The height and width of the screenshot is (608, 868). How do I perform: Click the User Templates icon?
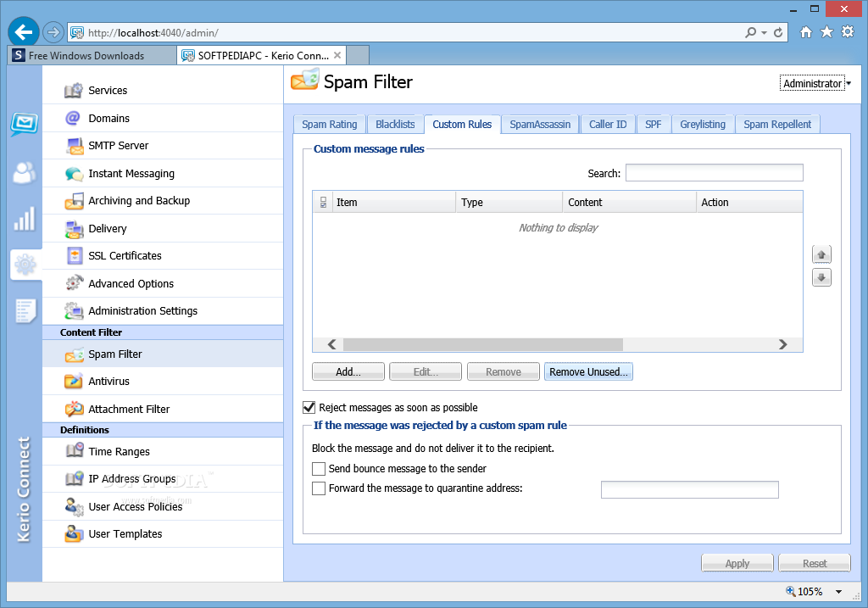coord(74,533)
